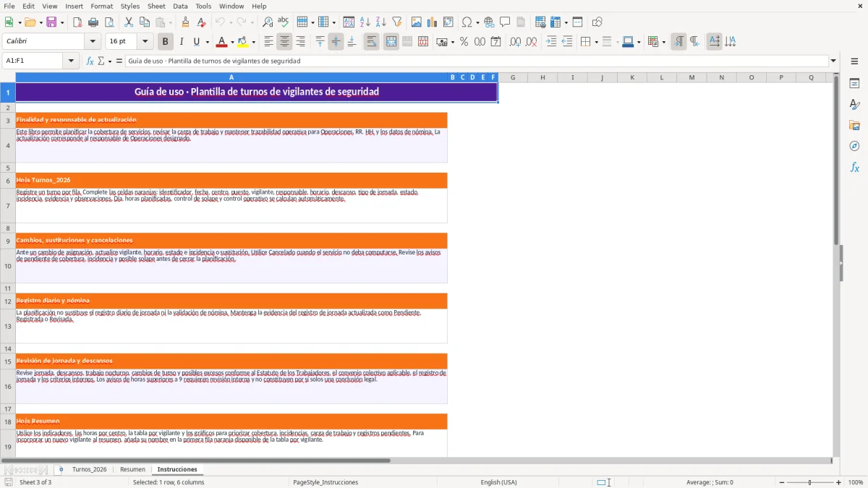The width and height of the screenshot is (868, 488).
Task: Open the File menu
Action: pos(9,6)
